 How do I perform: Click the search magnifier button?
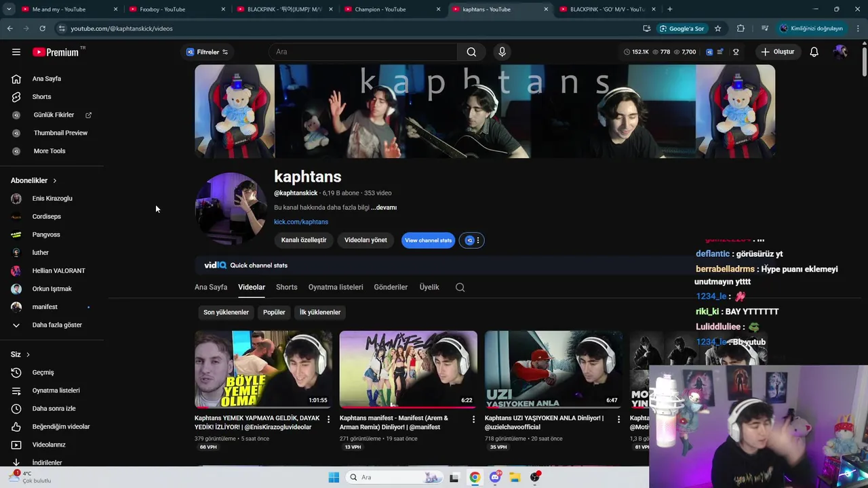[x=471, y=52]
